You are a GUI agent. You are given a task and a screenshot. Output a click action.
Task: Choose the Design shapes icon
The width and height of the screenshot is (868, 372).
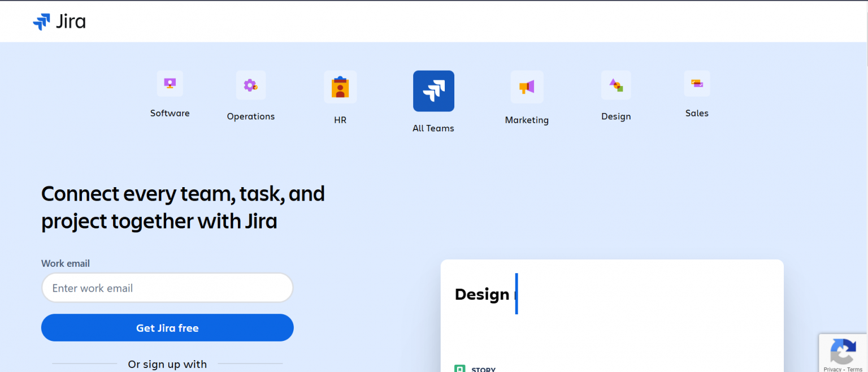pyautogui.click(x=616, y=85)
